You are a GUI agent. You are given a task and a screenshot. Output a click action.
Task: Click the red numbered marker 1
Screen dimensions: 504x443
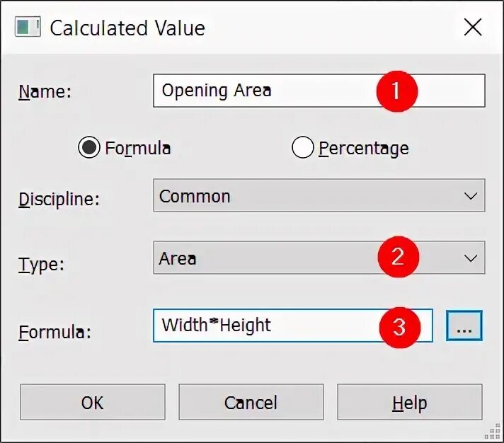point(397,91)
